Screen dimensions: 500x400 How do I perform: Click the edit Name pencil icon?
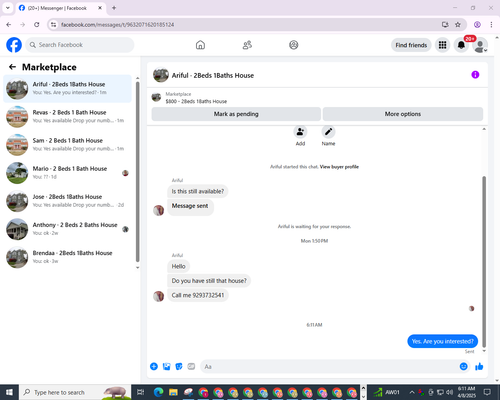point(328,132)
